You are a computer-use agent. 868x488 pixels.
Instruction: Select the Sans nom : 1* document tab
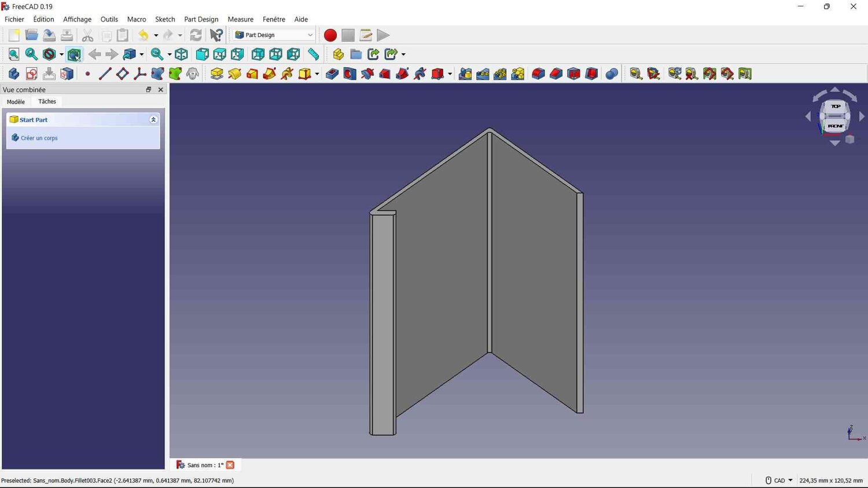pyautogui.click(x=205, y=465)
